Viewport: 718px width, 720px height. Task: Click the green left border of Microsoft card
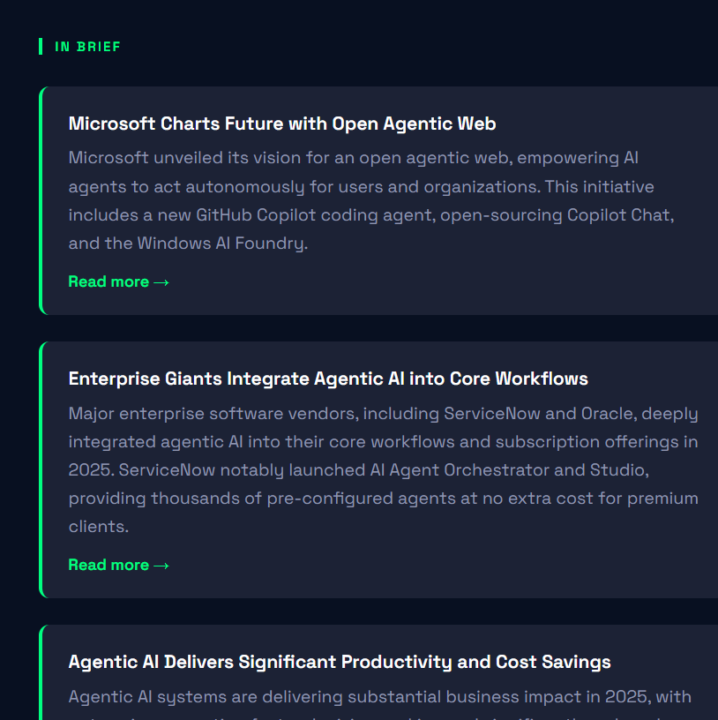point(41,201)
